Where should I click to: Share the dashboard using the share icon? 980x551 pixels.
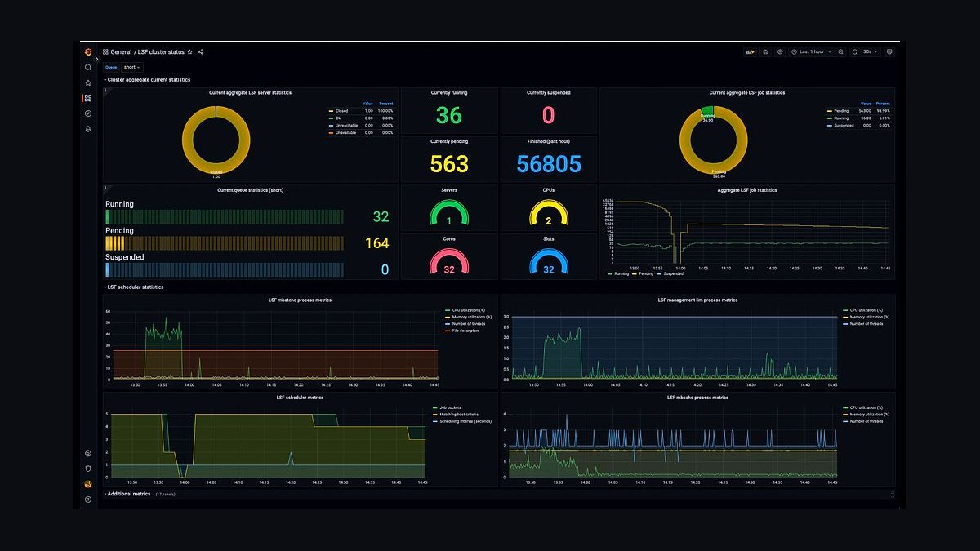[200, 51]
